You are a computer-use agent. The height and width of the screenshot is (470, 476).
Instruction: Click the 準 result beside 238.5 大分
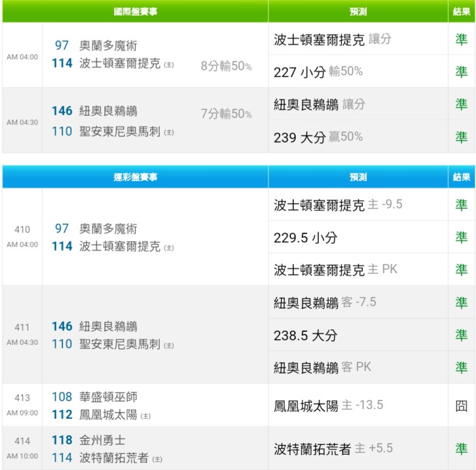coord(461,335)
